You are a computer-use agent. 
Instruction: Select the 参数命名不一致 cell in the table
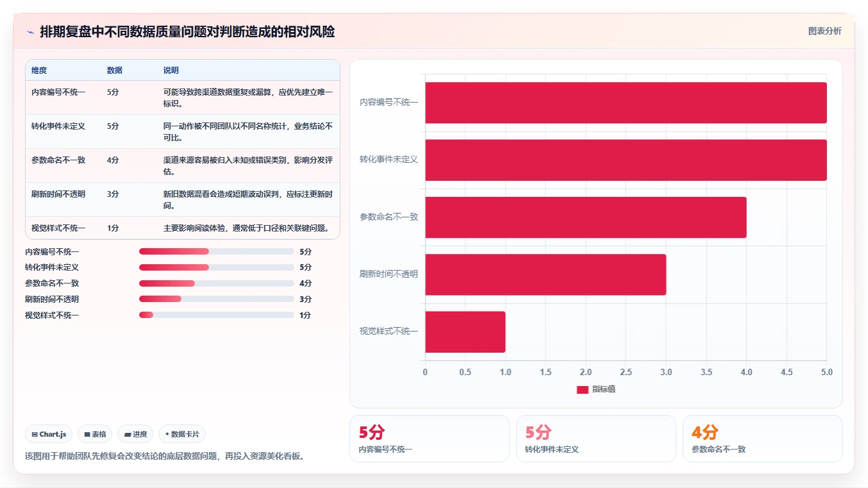coord(58,160)
